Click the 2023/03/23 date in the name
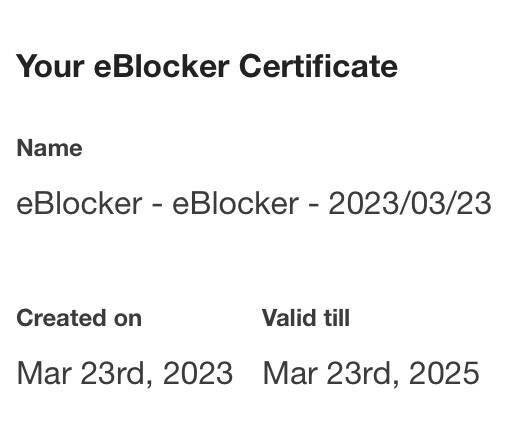 tap(410, 203)
